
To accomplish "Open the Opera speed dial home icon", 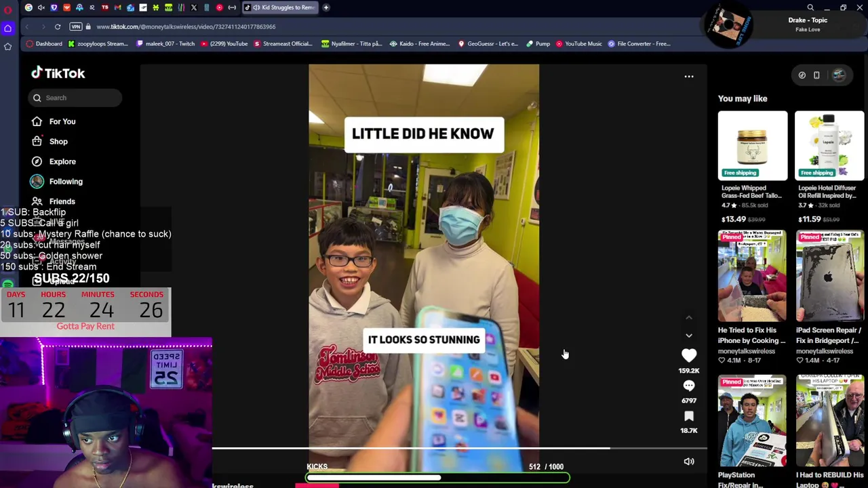I will 7,28.
